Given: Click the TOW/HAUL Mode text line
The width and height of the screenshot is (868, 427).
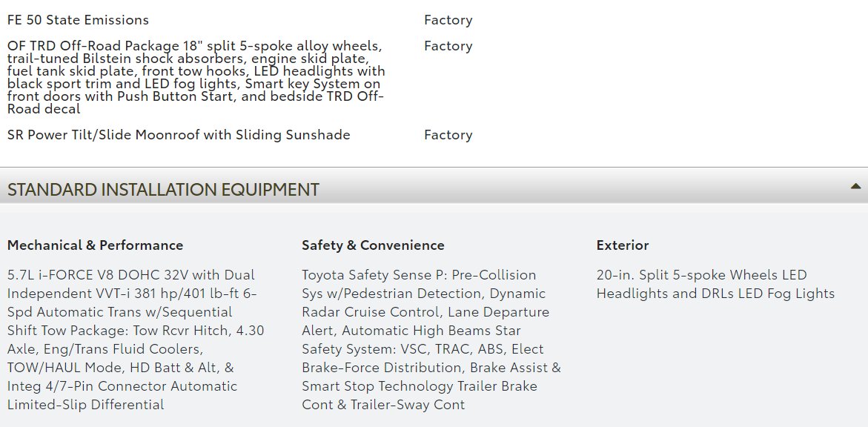Looking at the screenshot, I should (121, 367).
